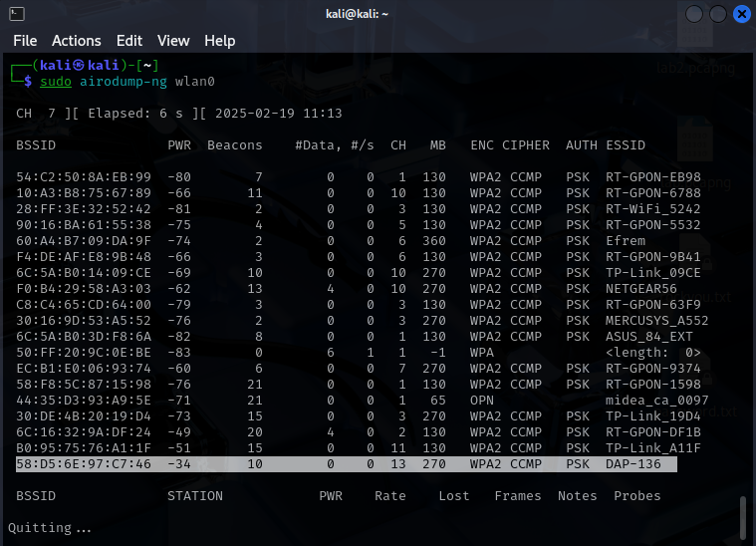
Task: Click BSSID 54:C2:50:8A:EB:99
Action: coord(84,177)
